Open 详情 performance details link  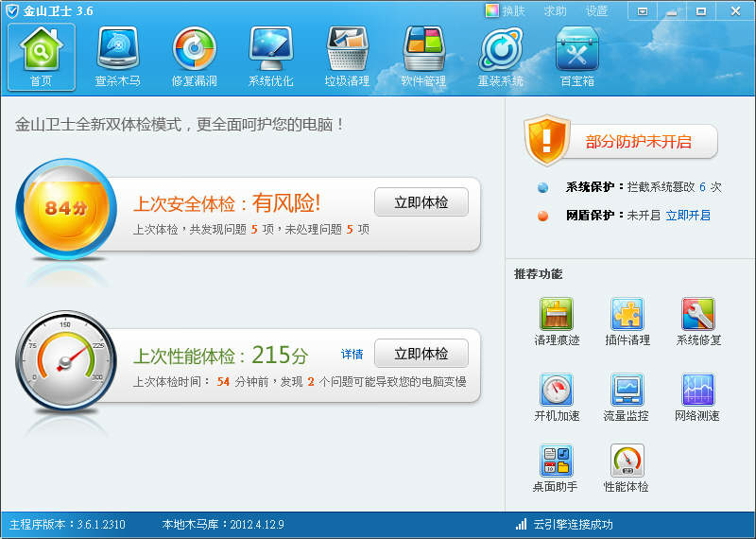[352, 355]
